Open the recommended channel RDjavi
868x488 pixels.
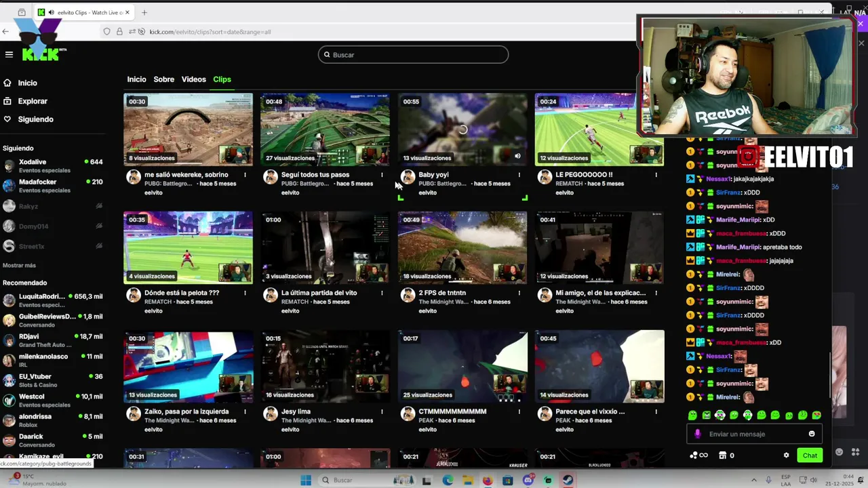[53, 340]
